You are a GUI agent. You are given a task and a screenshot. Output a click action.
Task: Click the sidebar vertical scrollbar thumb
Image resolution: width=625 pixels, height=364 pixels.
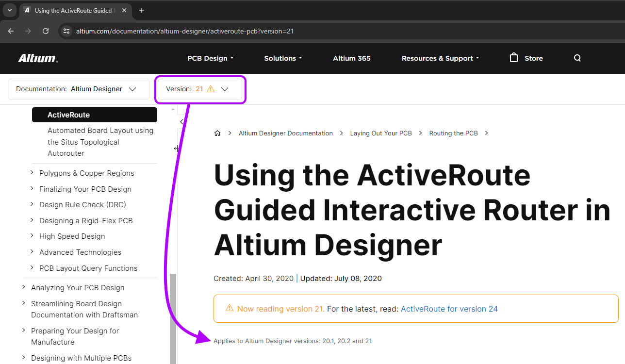coord(173,318)
